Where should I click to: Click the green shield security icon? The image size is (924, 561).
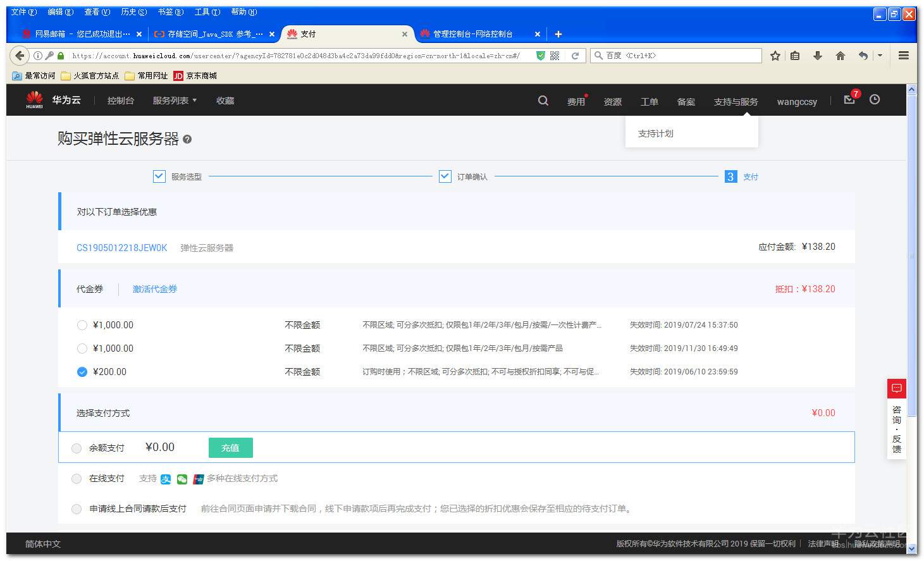tap(540, 56)
